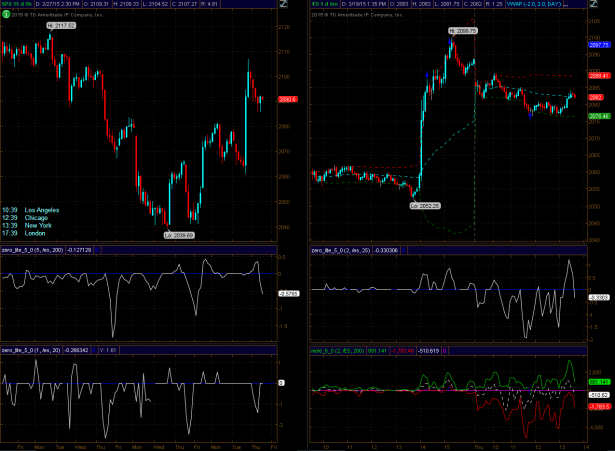Click the -0.5288 value tag on zero_lite axis
The width and height of the screenshot is (615, 451).
click(x=289, y=293)
